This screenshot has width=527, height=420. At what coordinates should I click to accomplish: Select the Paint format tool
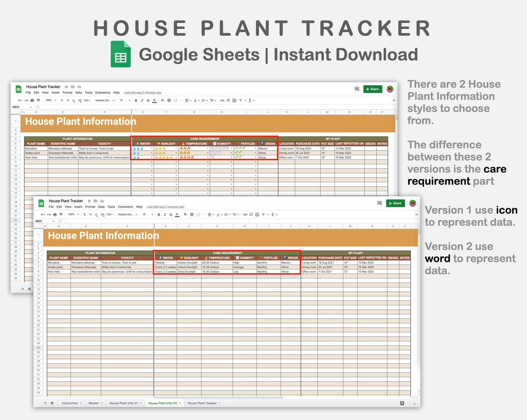pyautogui.click(x=61, y=215)
